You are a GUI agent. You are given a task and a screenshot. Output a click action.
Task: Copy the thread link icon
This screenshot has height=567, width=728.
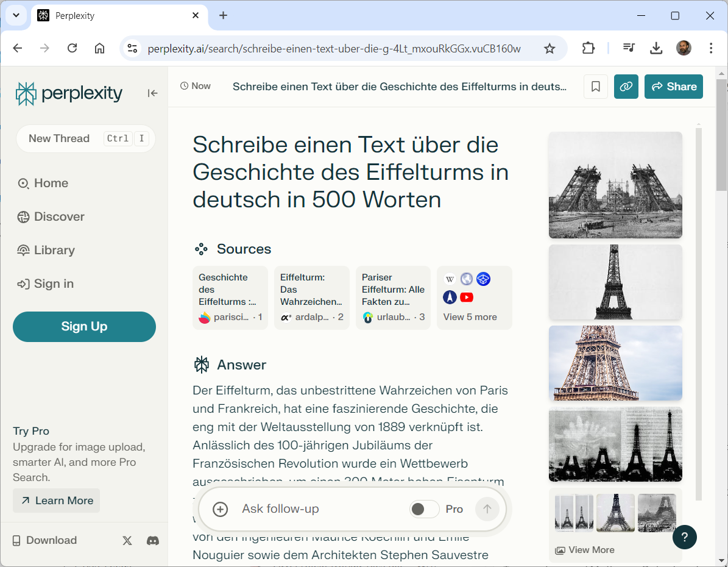[626, 87]
